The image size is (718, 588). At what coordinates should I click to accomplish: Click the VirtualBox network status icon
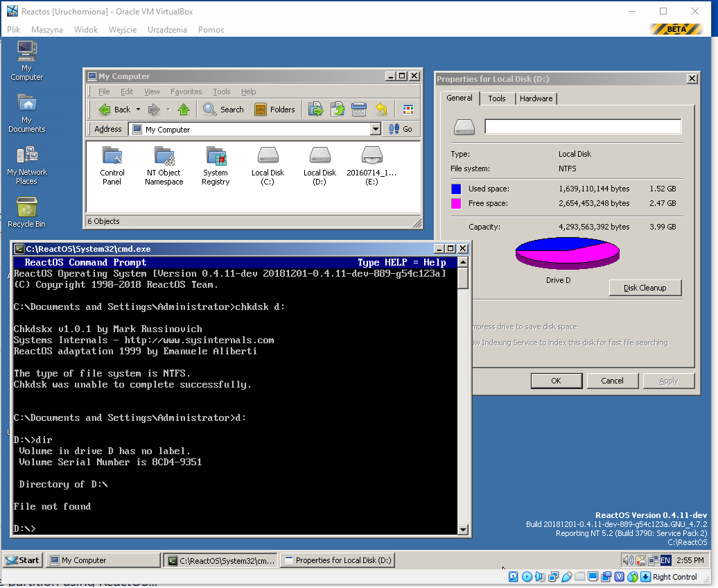pyautogui.click(x=553, y=577)
